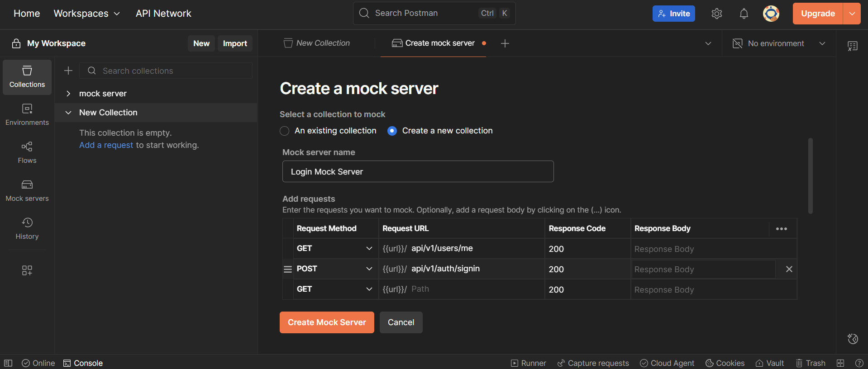
Task: Click the New button in workspace header
Action: coord(201,43)
